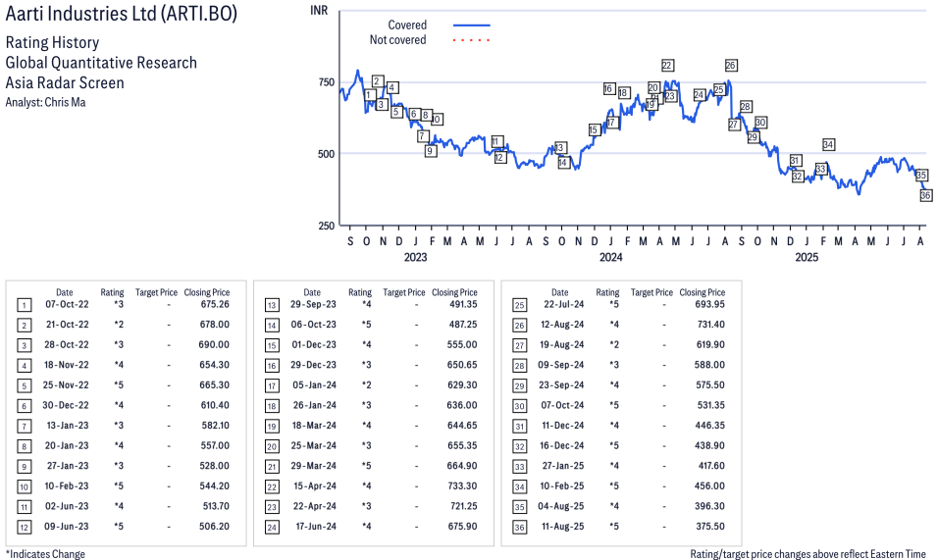Screen dimensions: 937x560
Task: Click chart marker 33 on the chart
Action: click(x=821, y=169)
